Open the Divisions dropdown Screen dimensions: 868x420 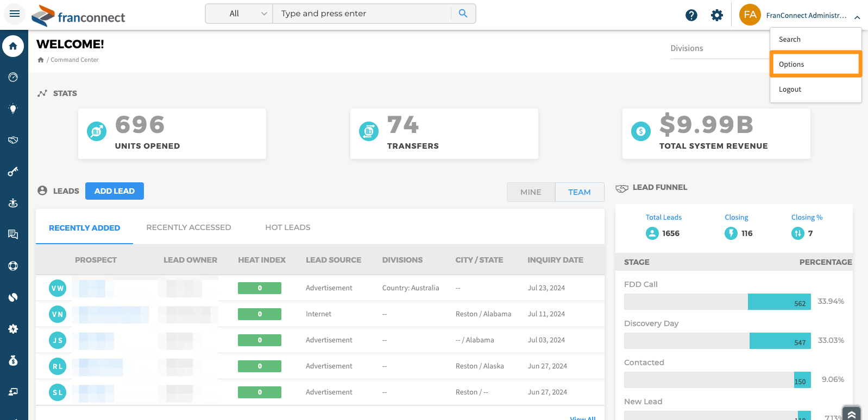[720, 48]
